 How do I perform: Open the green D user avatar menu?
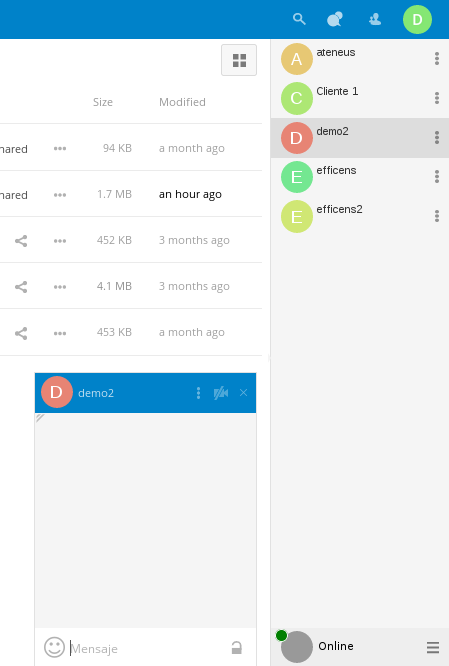click(417, 20)
